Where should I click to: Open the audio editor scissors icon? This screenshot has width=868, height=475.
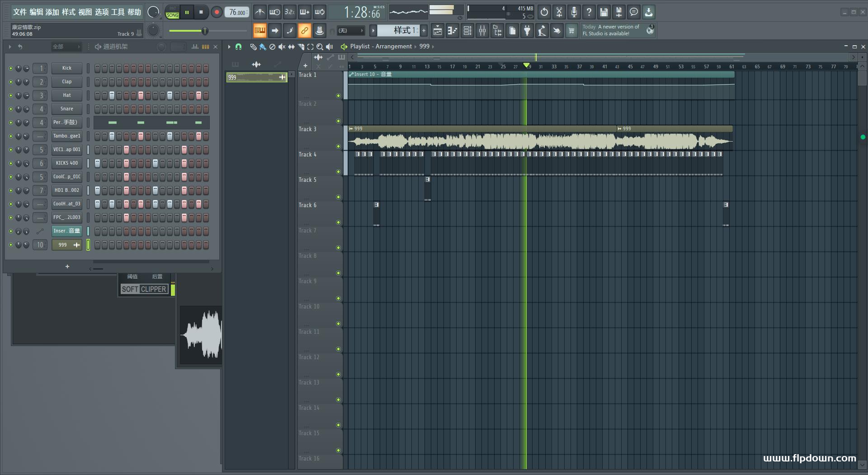point(559,12)
